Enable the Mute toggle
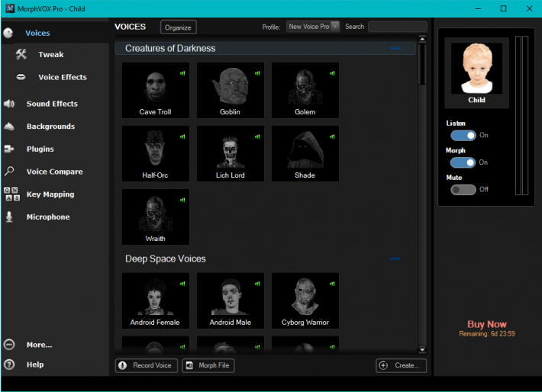Image resolution: width=542 pixels, height=392 pixels. click(463, 190)
